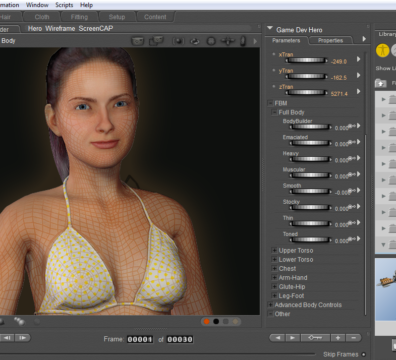The height and width of the screenshot is (360, 396).
Task: Select the tan display color dot
Action: [x=235, y=321]
